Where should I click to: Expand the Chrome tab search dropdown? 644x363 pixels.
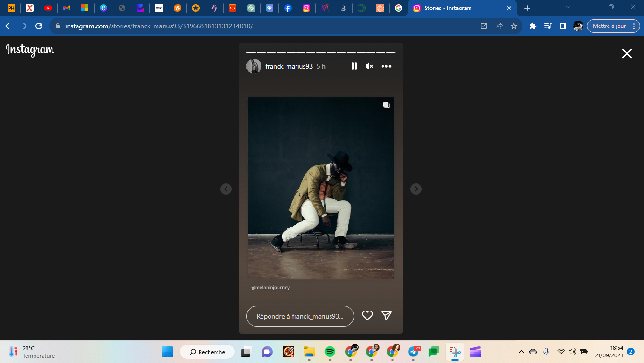568,7
